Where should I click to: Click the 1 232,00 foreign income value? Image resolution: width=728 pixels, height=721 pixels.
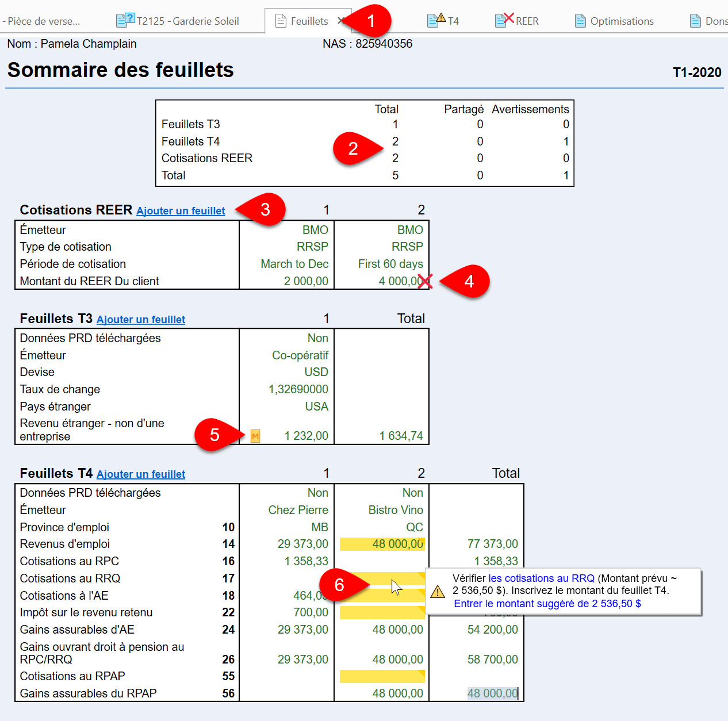[306, 436]
